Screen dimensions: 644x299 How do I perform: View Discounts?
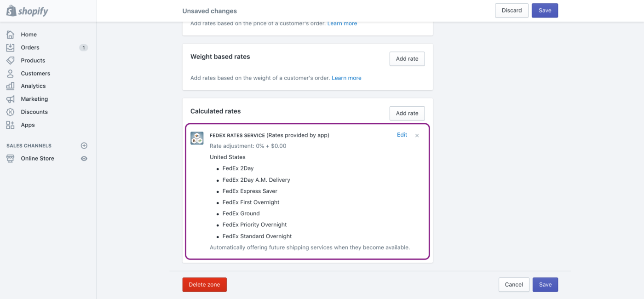tap(34, 111)
